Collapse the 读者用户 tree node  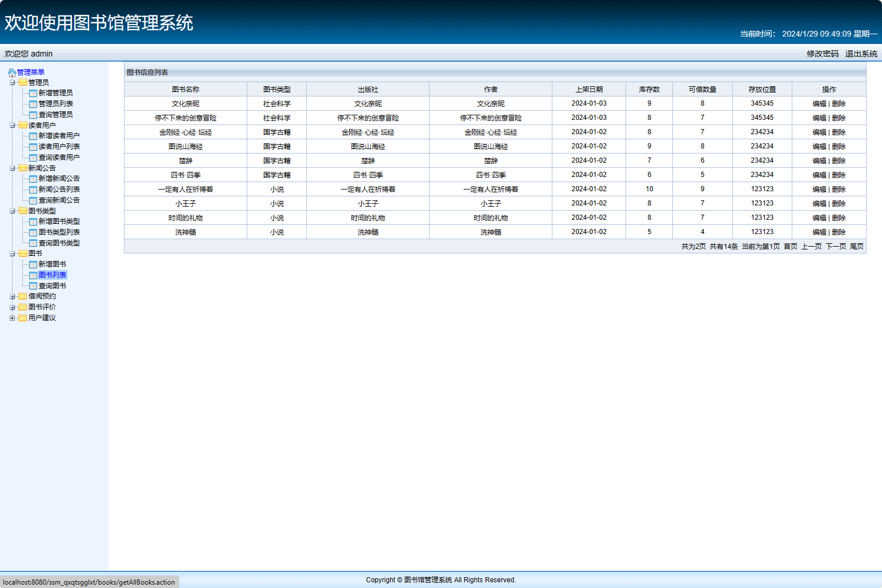click(12, 126)
